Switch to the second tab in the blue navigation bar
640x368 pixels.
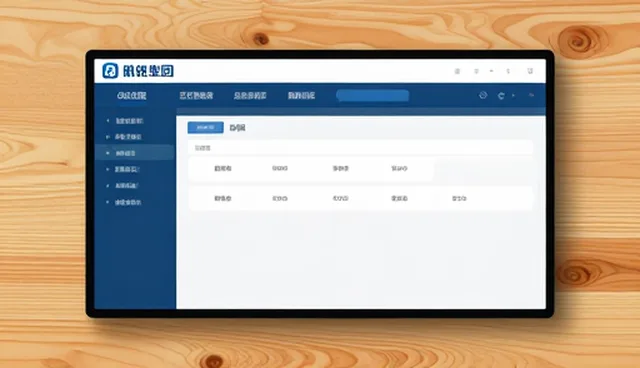tap(196, 95)
